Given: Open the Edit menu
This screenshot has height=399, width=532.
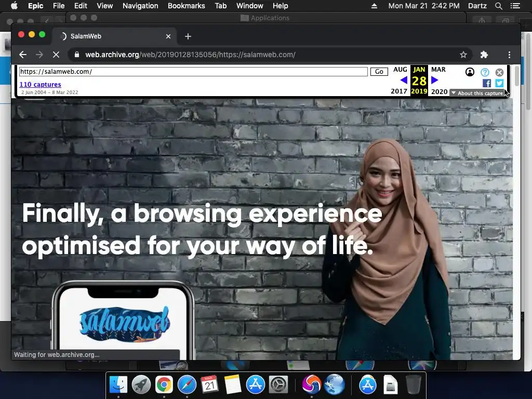Looking at the screenshot, I should (81, 6).
